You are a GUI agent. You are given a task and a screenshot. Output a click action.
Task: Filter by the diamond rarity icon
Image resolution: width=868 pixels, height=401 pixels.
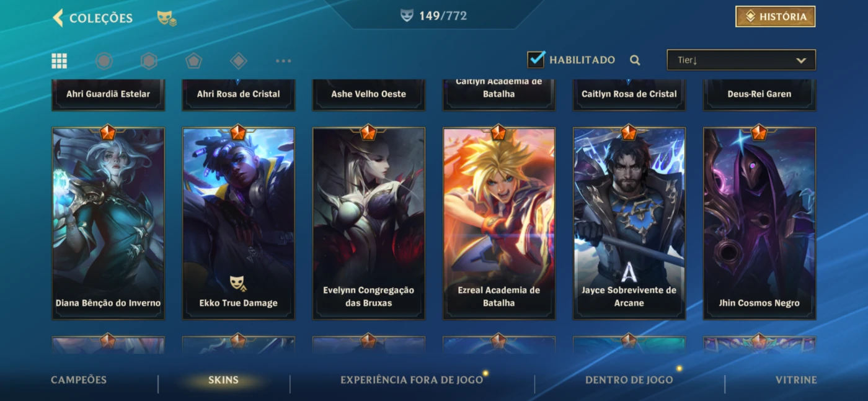coord(238,60)
